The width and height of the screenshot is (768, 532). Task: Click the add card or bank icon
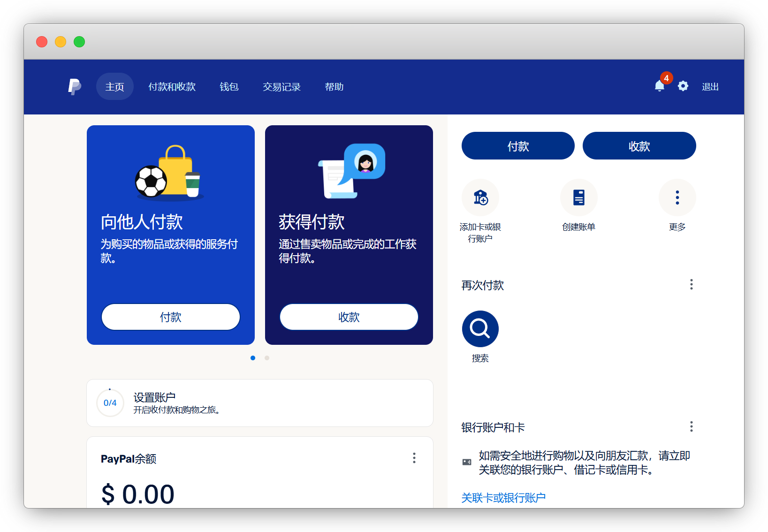click(480, 198)
